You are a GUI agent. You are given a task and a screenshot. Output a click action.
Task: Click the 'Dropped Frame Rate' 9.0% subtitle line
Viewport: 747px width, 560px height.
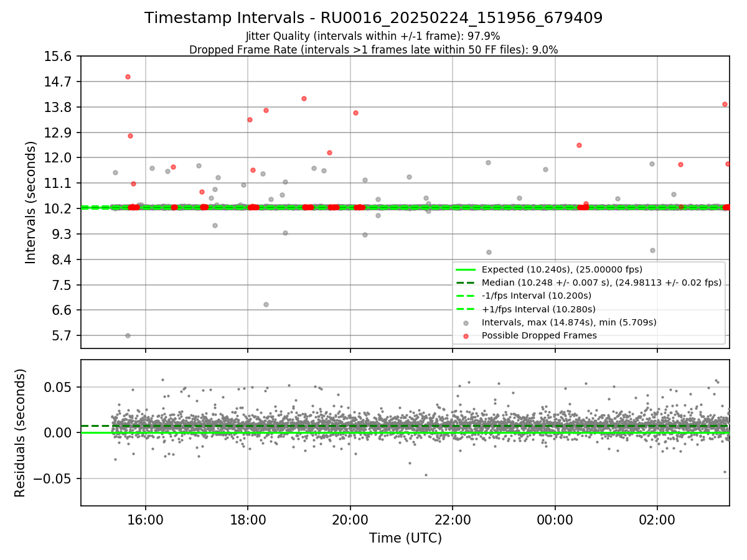pos(374,50)
